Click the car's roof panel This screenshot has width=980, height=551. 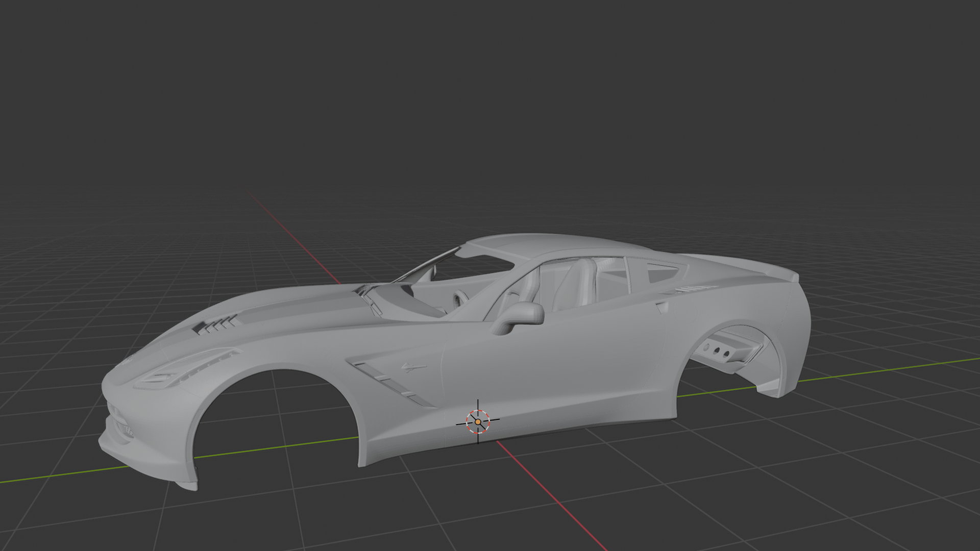pos(556,246)
